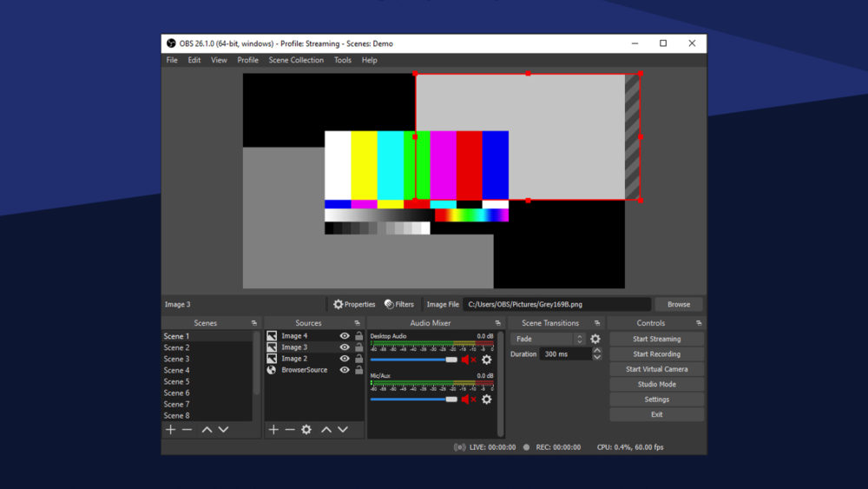The image size is (868, 489).
Task: Decrease the transition duration with the down arrow
Action: (x=597, y=358)
